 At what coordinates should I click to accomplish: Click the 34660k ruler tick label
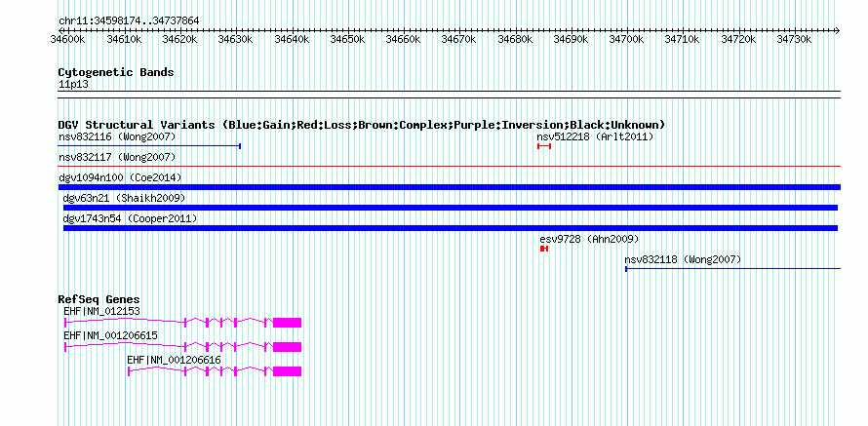[404, 39]
